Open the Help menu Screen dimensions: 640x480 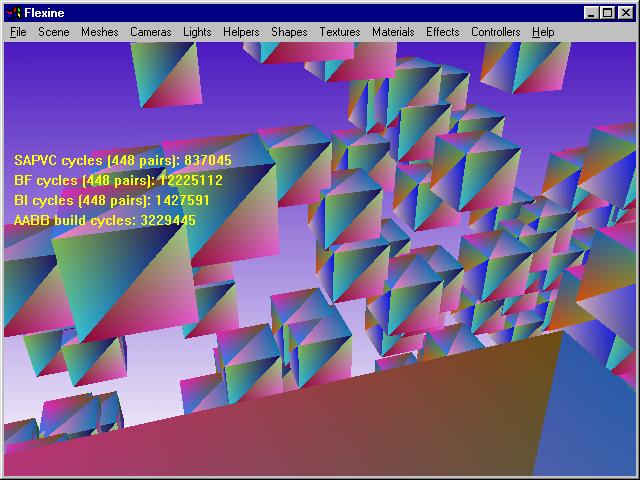pos(543,32)
